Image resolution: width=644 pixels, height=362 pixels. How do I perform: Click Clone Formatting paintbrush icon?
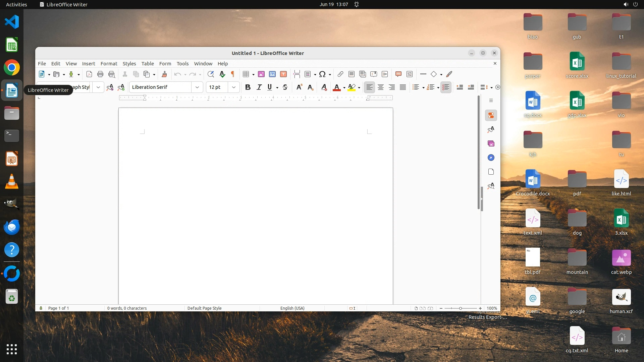164,74
